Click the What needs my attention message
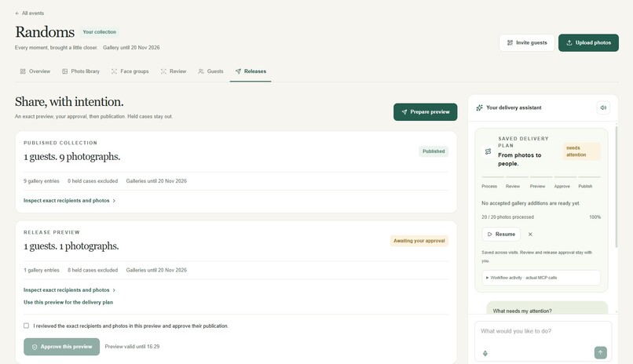633x364 pixels. [547, 309]
